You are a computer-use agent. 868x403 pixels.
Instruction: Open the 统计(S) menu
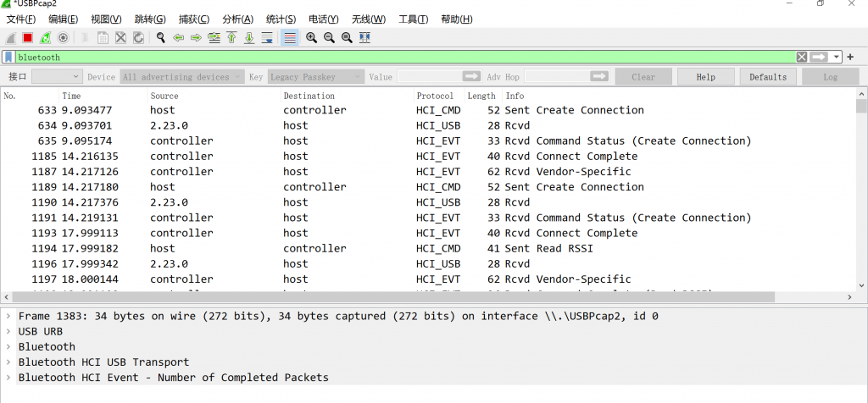281,19
